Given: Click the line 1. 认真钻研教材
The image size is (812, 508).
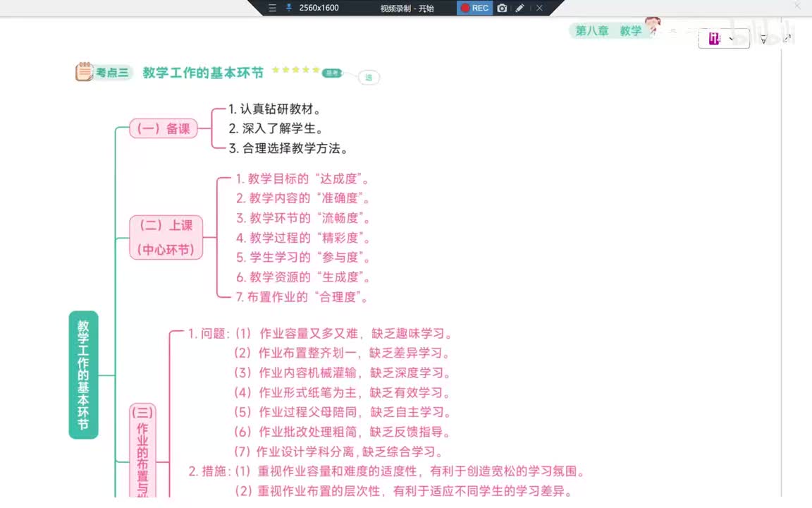Looking at the screenshot, I should tap(276, 109).
